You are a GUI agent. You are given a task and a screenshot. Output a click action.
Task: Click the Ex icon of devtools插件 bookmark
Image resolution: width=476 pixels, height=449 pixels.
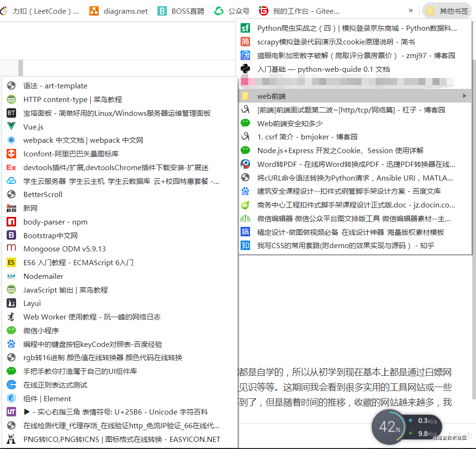[11, 167]
